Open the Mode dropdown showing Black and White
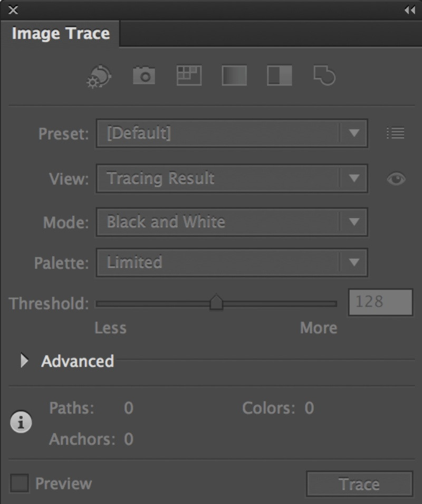Screen dimensions: 422x504 (232, 222)
